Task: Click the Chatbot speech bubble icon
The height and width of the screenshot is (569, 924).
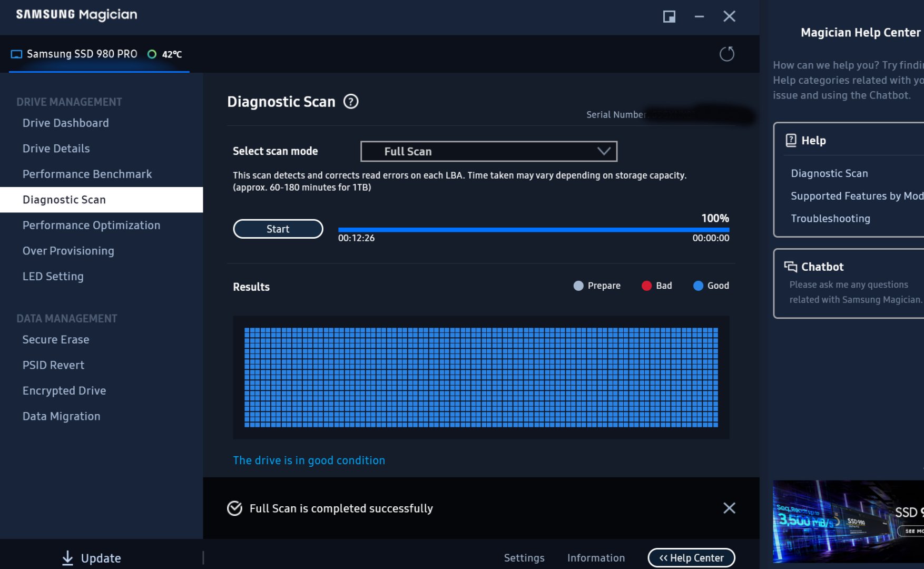Action: [790, 267]
